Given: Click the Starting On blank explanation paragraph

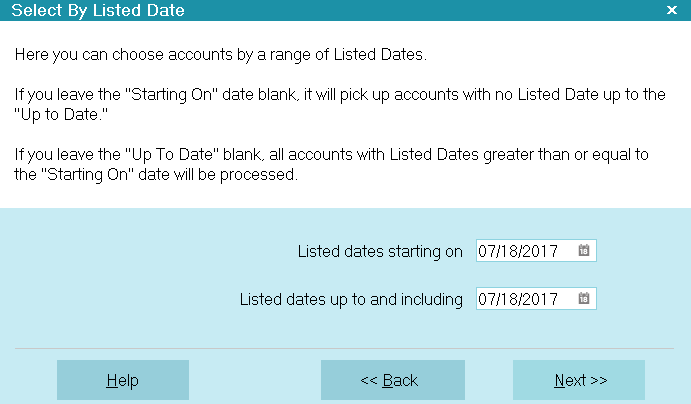Looking at the screenshot, I should (x=340, y=104).
